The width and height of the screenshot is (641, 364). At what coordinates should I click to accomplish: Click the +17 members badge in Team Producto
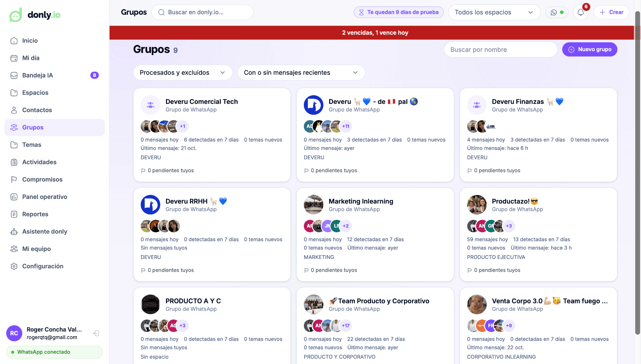click(x=346, y=326)
